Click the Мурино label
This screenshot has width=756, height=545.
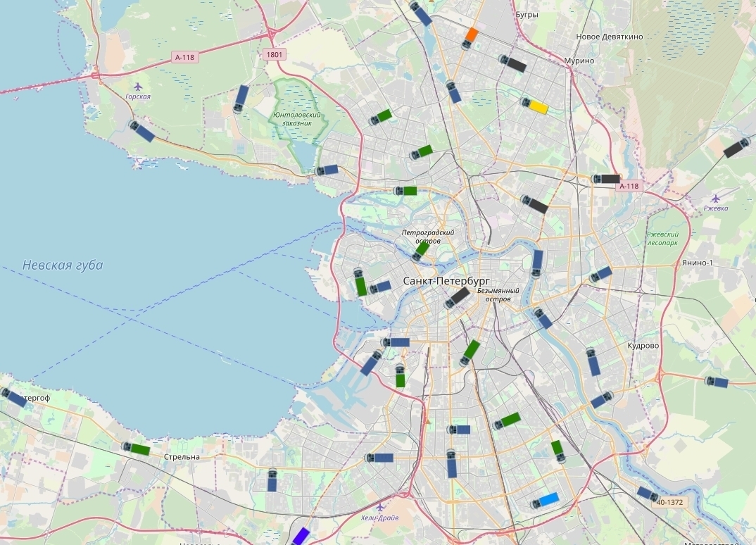tap(579, 61)
